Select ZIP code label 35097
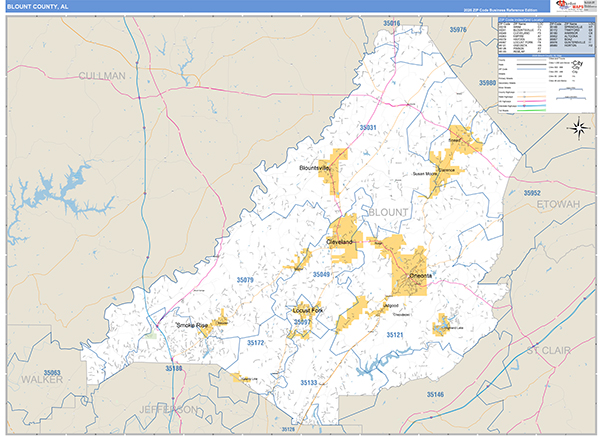The height and width of the screenshot is (436, 600). 302,322
